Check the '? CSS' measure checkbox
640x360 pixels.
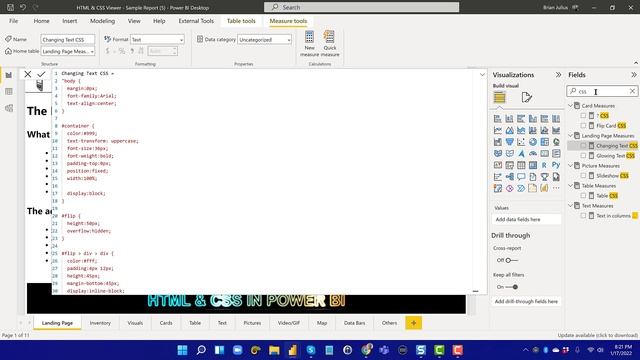[583, 116]
